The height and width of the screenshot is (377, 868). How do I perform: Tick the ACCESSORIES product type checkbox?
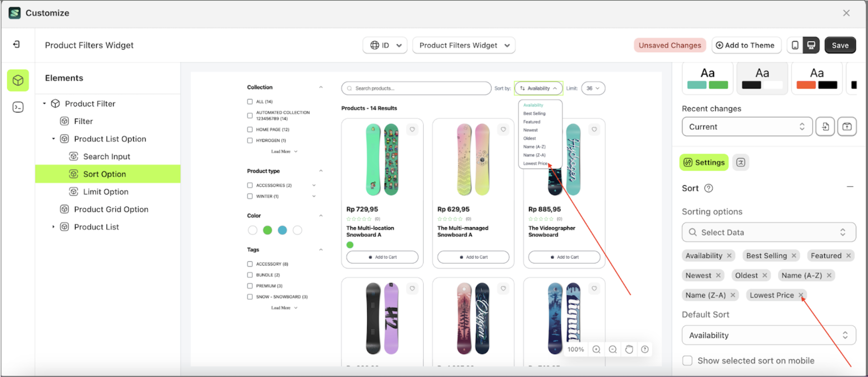250,185
